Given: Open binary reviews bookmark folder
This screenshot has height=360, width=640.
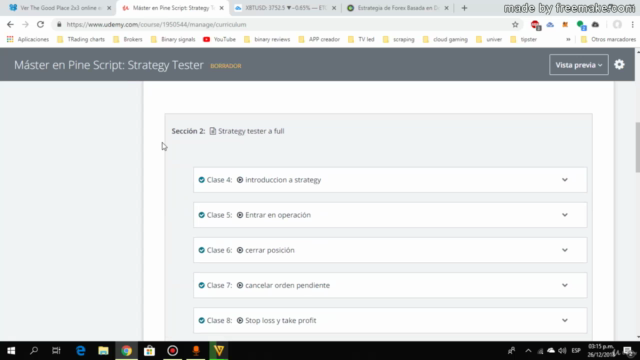Looking at the screenshot, I should tap(267, 39).
